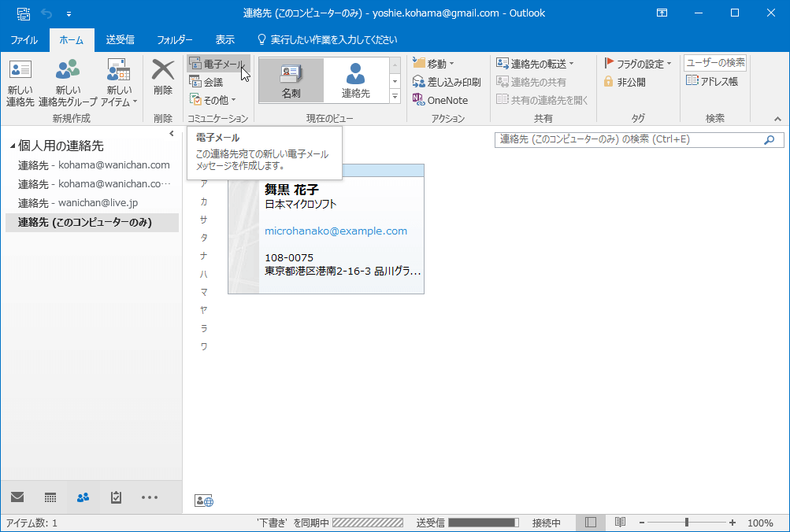This screenshot has width=790, height=532.
Task: Click inside the contacts search box
Action: (622, 139)
